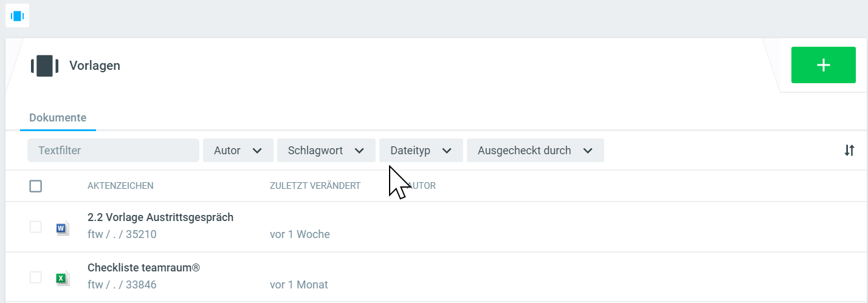Click the Excel icon for Checkliste teamraum
Image resolution: width=868 pixels, height=303 pixels.
62,279
